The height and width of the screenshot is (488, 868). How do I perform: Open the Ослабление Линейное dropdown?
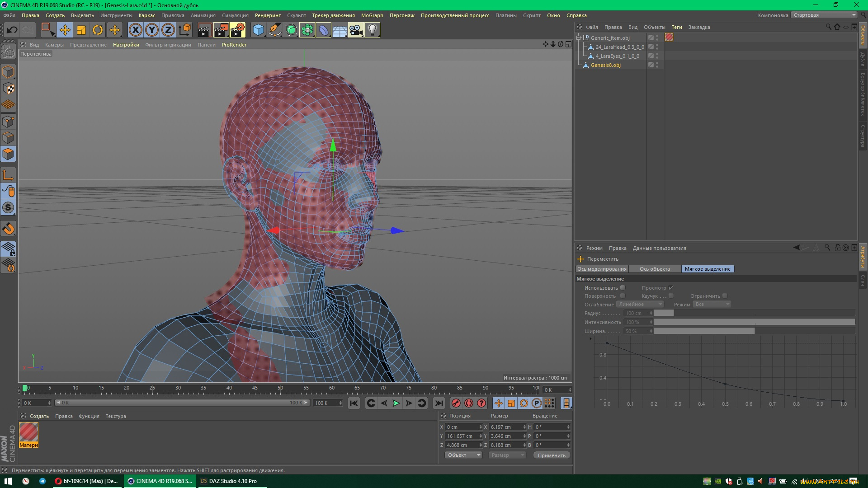640,305
